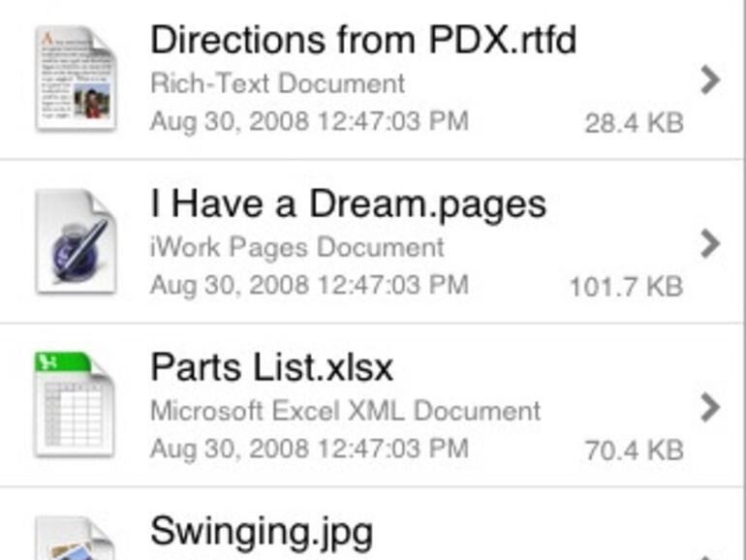Click the 101.7 KB file size

(626, 287)
